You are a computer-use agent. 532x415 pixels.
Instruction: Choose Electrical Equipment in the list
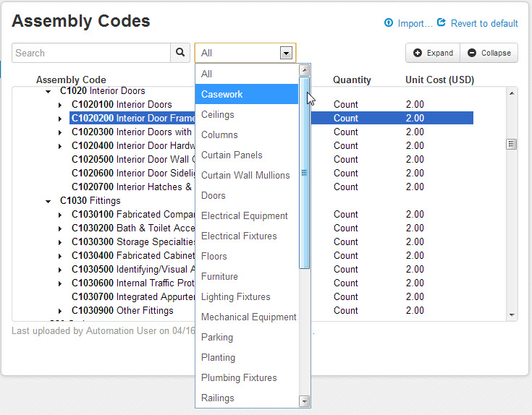245,215
